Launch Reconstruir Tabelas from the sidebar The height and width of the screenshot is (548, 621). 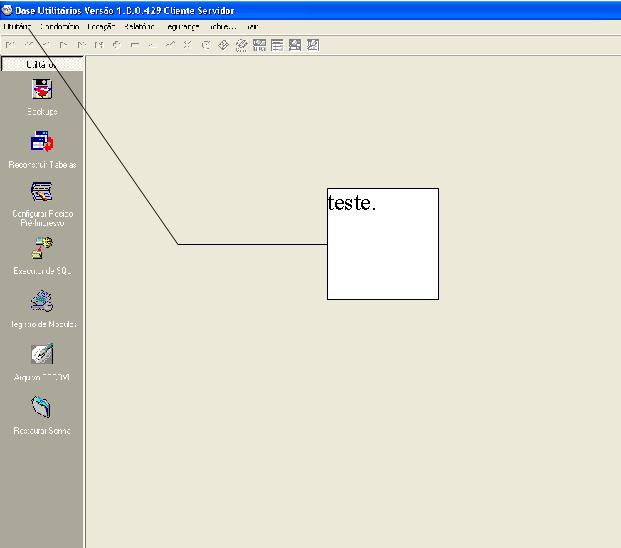click(x=42, y=142)
